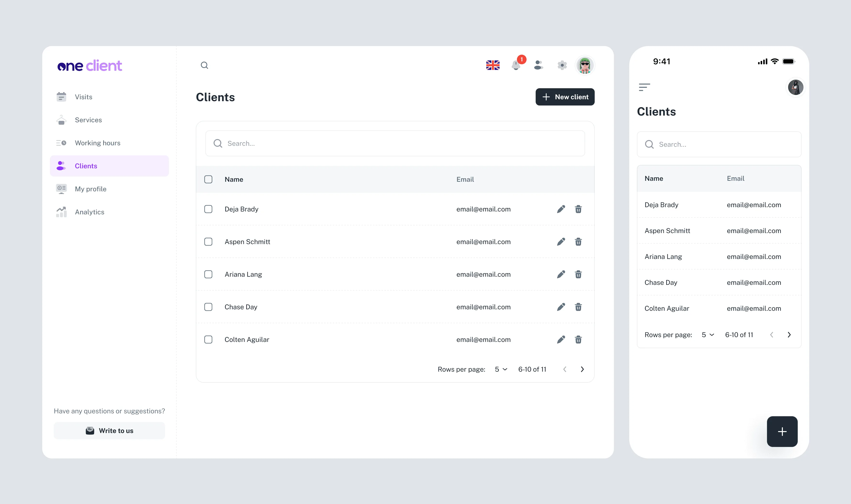Click the contacts person icon in header
The width and height of the screenshot is (851, 504).
[x=539, y=65]
